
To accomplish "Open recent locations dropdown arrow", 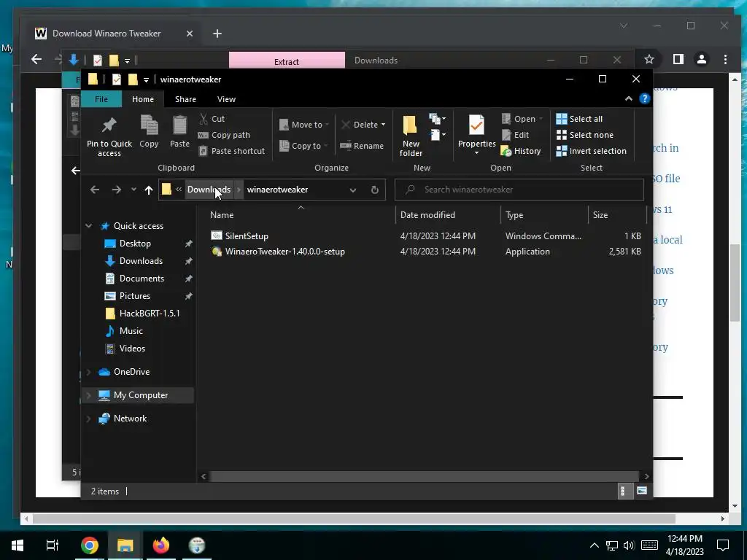I will point(133,190).
